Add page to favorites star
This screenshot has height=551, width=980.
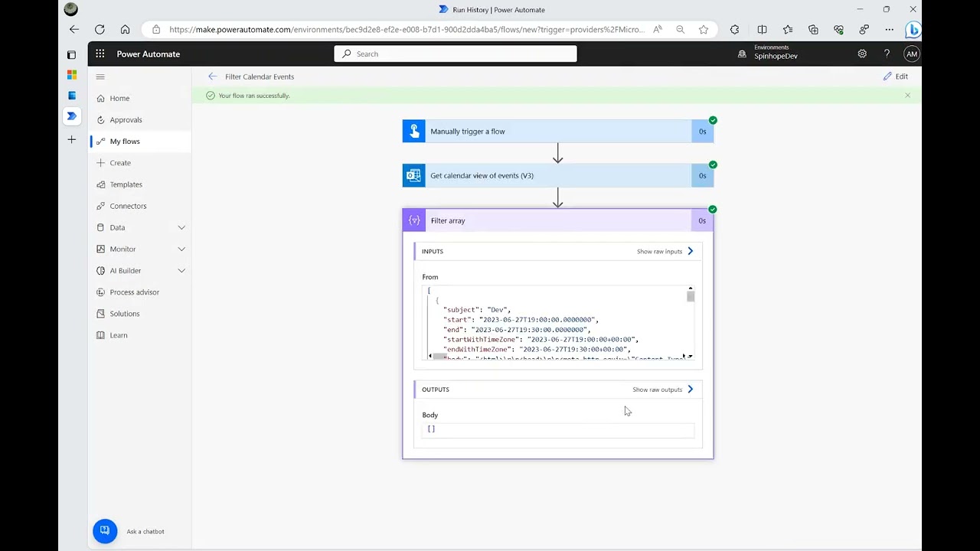704,29
